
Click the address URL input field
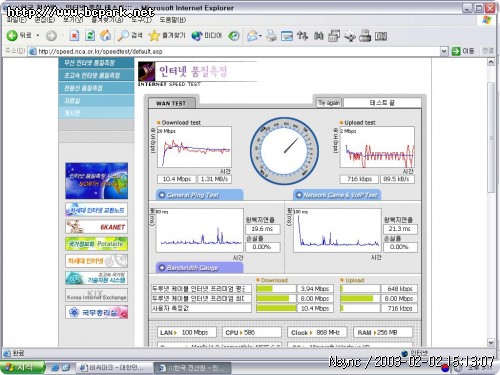click(x=233, y=51)
